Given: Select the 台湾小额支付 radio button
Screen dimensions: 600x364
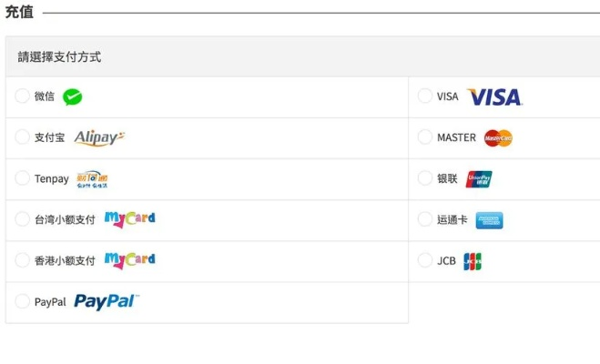Looking at the screenshot, I should tap(23, 219).
